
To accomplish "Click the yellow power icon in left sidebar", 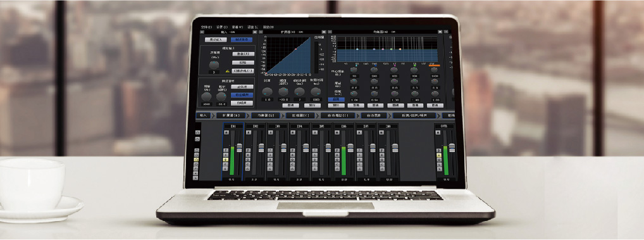I will [x=196, y=160].
